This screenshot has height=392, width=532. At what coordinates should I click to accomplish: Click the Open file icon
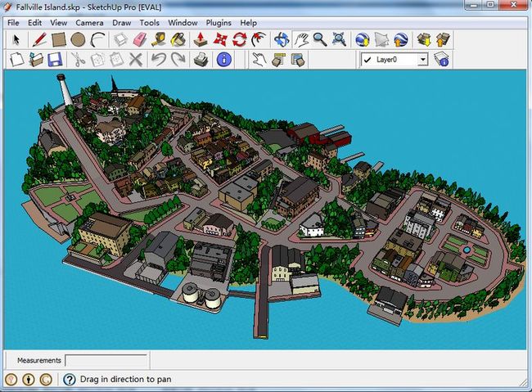(36, 60)
